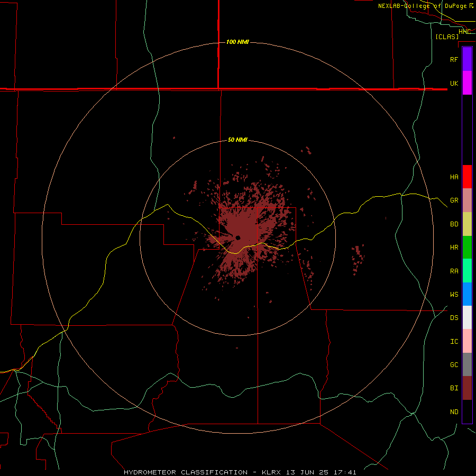Click the HA red legend swatch
This screenshot has width=476, height=476.
(x=467, y=177)
